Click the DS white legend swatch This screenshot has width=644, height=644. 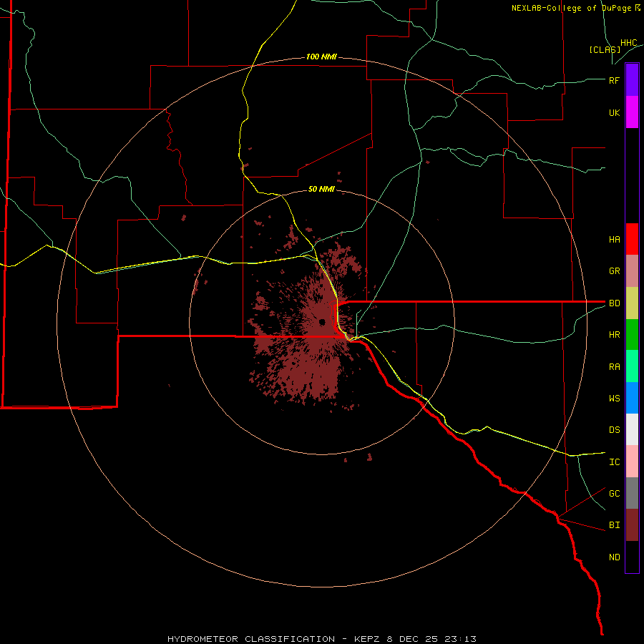(632, 429)
